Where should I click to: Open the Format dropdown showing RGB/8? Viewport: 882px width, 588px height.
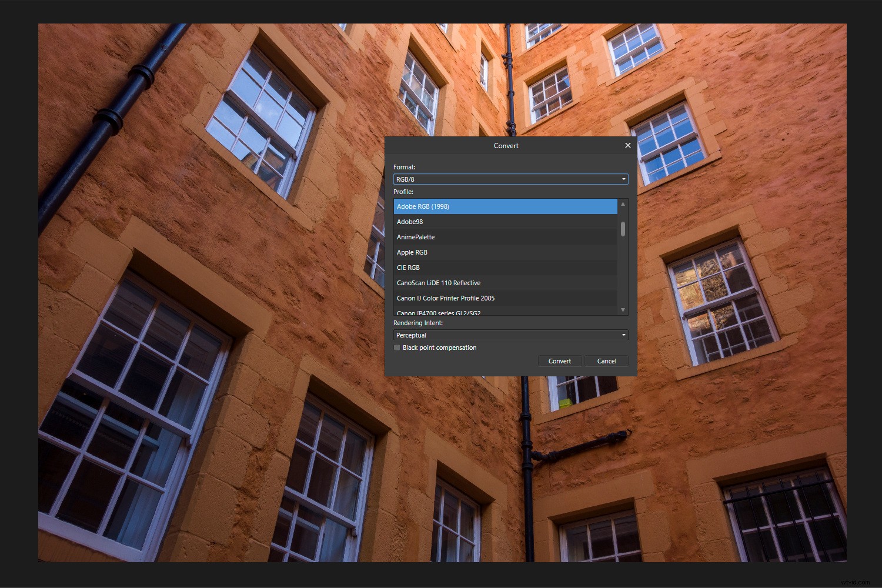click(510, 179)
